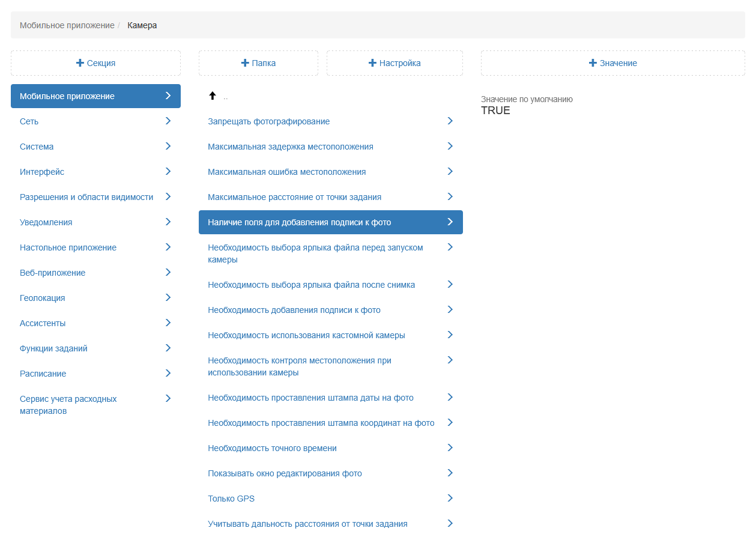Select the Уведомления section
Image resolution: width=756 pixels, height=543 pixels.
(x=46, y=222)
